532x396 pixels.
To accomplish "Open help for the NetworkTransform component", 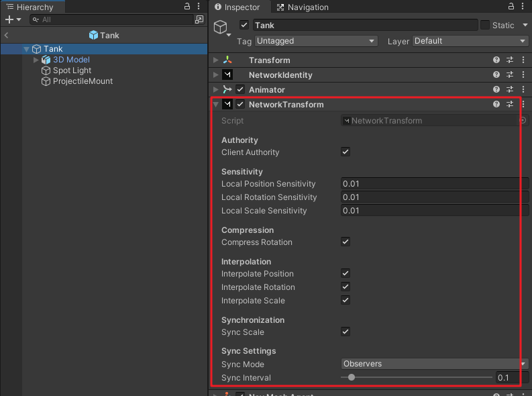I will [496, 104].
